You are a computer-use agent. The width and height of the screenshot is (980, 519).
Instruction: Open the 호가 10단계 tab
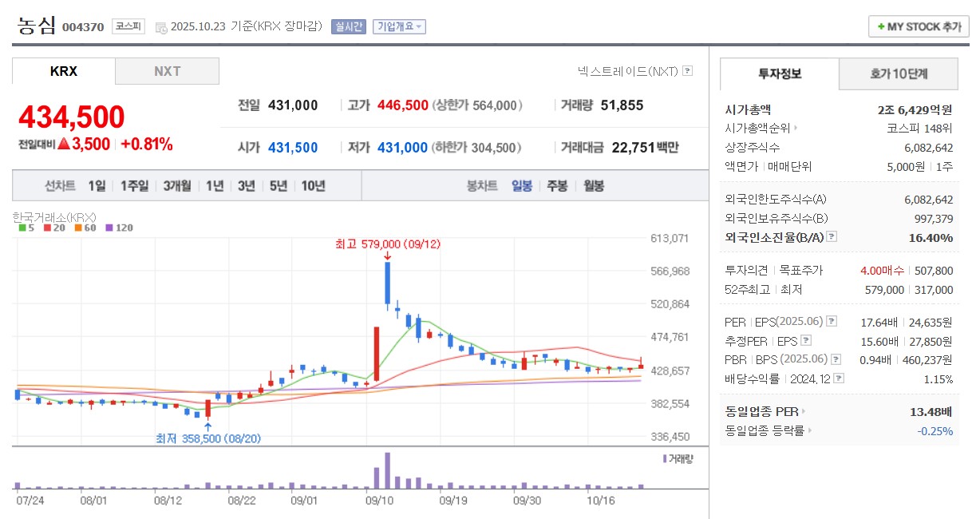[x=900, y=73]
